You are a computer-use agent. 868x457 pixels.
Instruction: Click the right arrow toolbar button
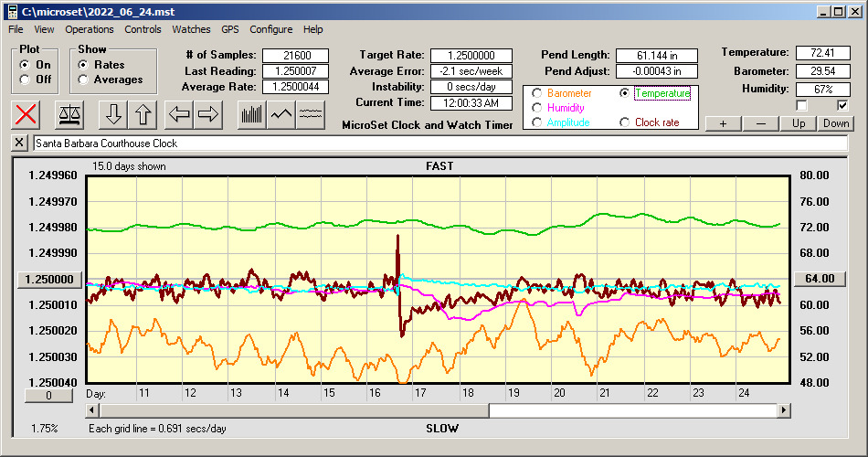[207, 114]
